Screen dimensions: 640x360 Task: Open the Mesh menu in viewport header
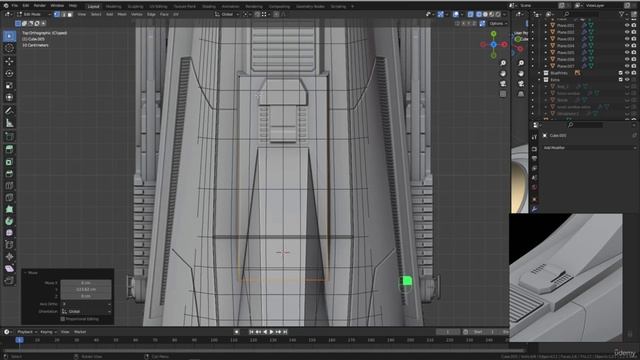click(122, 14)
